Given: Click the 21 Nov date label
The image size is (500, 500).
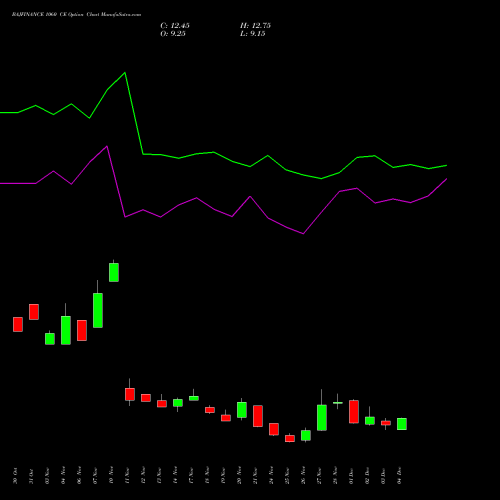Looking at the screenshot, I should pos(255,476).
